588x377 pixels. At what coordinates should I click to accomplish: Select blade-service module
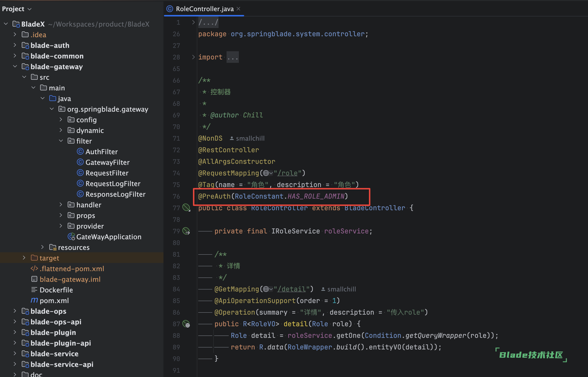click(x=54, y=354)
